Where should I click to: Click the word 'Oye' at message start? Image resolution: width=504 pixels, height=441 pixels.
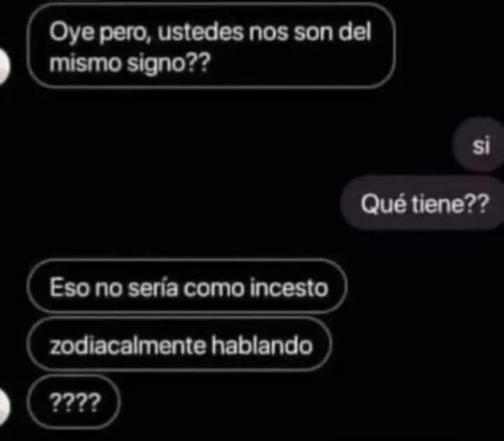(72, 33)
